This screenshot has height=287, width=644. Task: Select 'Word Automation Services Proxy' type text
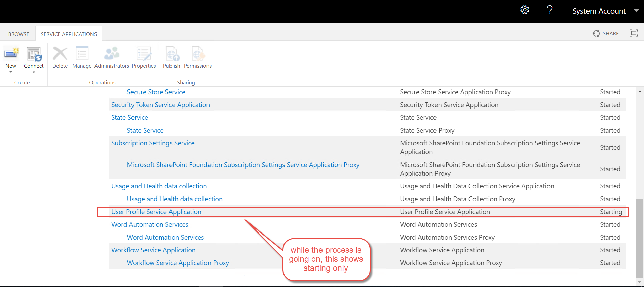[447, 237]
